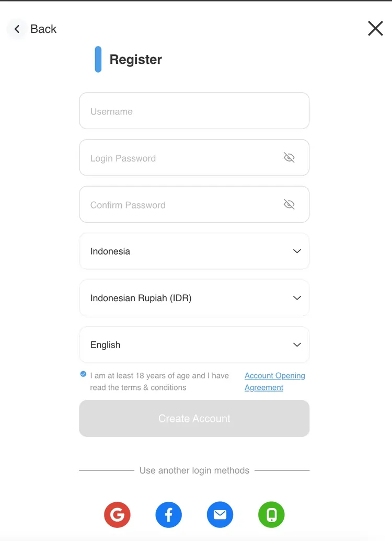The image size is (392, 541).
Task: Click the Indonesia dropdown chevron arrow
Action: (297, 251)
